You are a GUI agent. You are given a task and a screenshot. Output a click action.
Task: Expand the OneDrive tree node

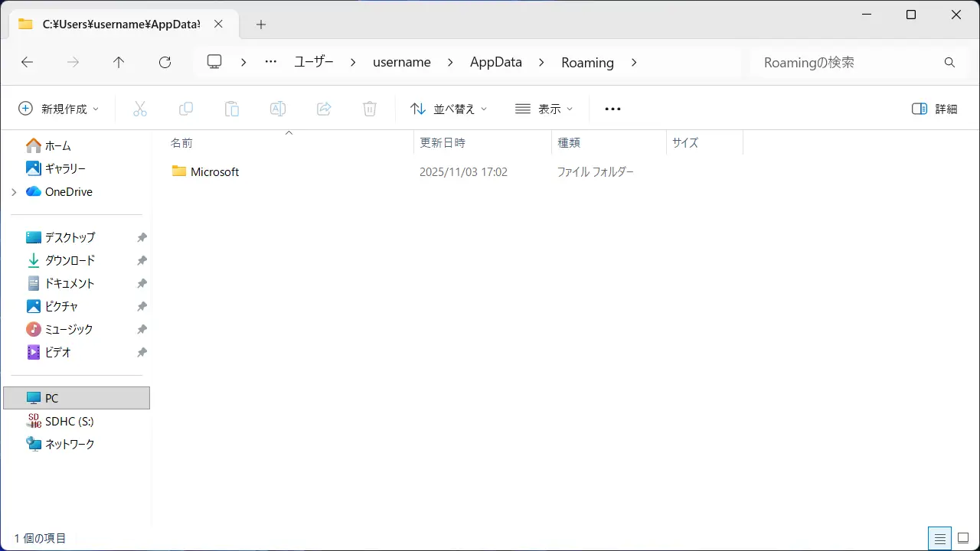tap(14, 192)
